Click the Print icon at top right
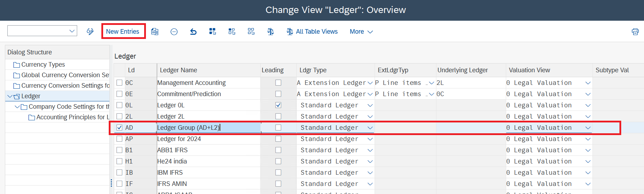This screenshot has height=194, width=644. click(x=635, y=32)
